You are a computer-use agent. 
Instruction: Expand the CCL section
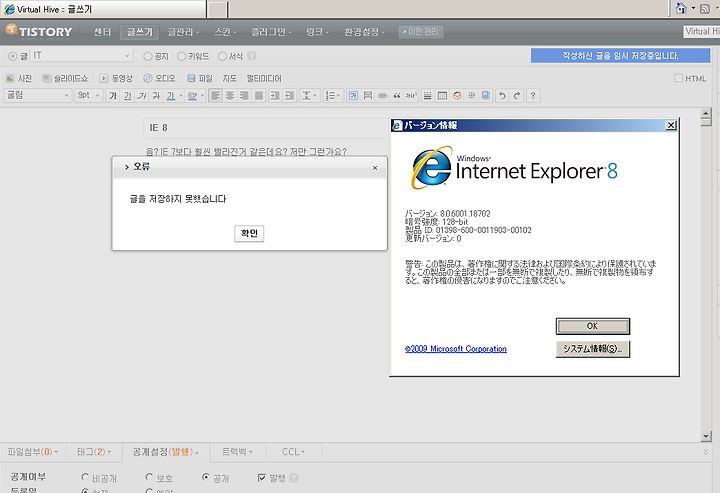coord(293,452)
